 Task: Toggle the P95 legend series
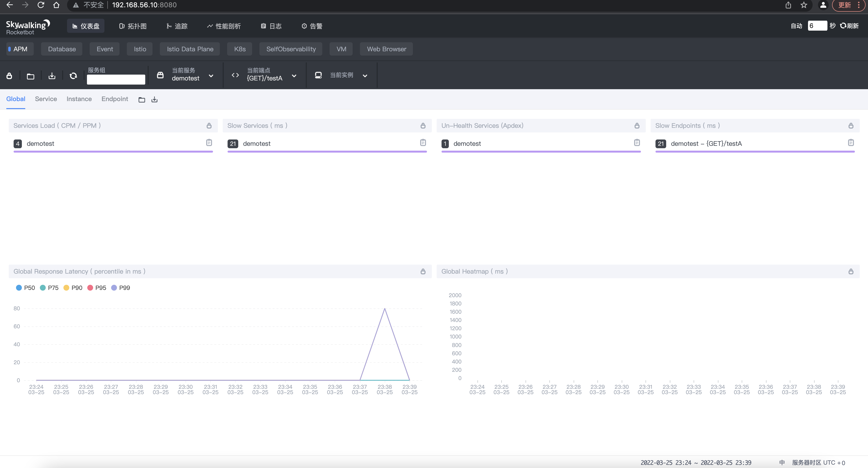(97, 288)
